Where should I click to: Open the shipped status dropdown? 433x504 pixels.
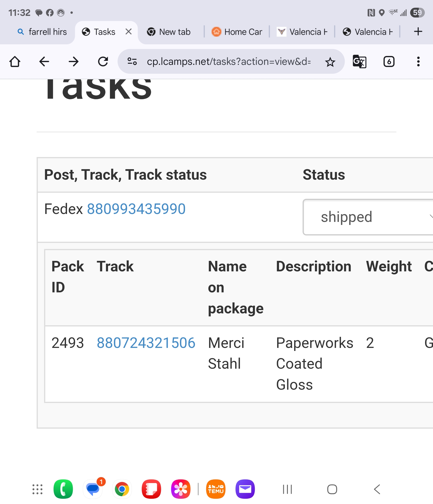tap(367, 217)
